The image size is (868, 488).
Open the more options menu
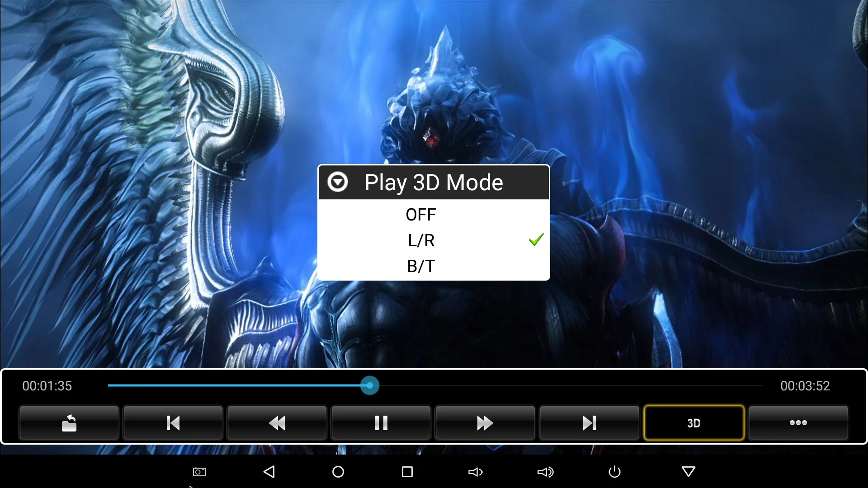point(798,423)
